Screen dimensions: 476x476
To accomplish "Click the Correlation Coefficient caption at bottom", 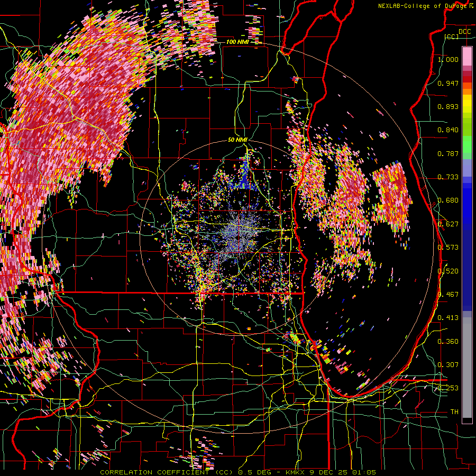I will (x=238, y=472).
